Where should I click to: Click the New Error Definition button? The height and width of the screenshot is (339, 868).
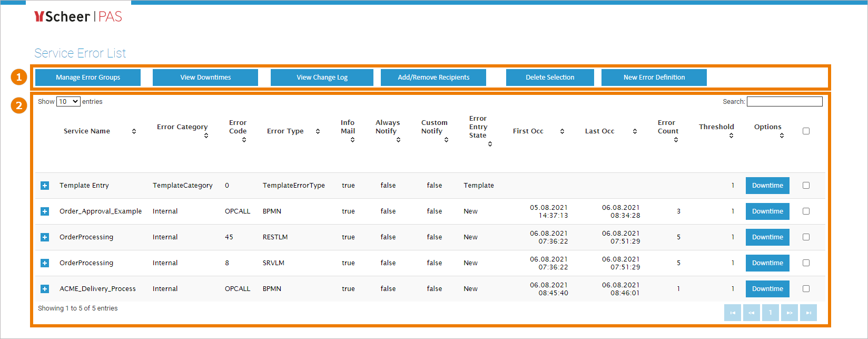click(x=654, y=78)
